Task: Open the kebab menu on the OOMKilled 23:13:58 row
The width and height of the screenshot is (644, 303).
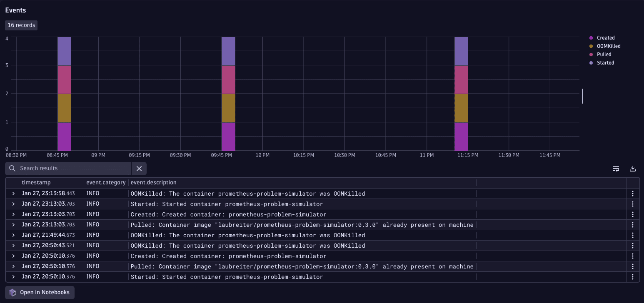Action: tap(633, 193)
